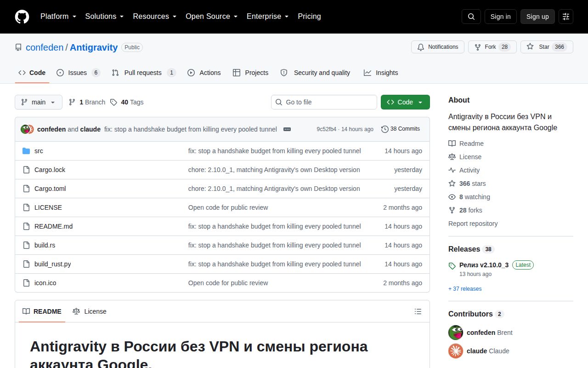Open 'Open code for public review' LICENSE commit

tap(228, 207)
